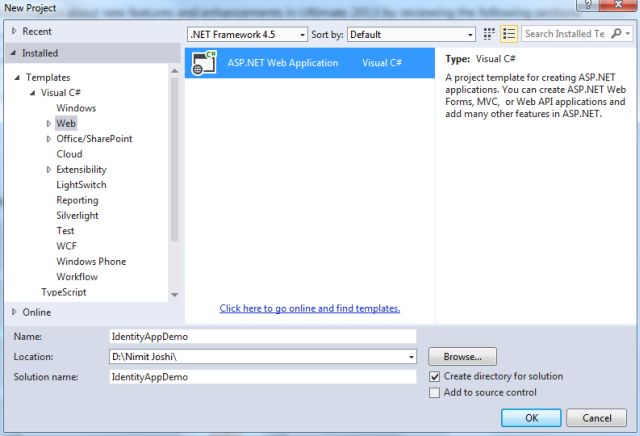
Task: Select the Cloud template category
Action: [69, 154]
